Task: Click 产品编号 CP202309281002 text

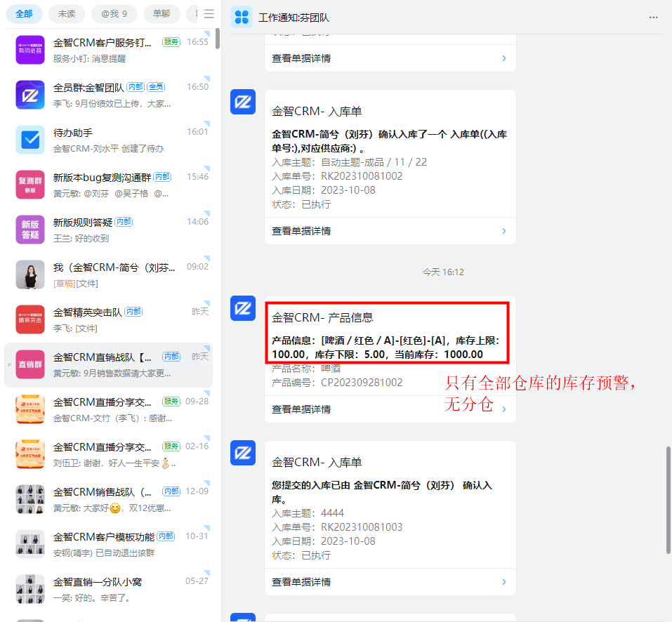Action: click(337, 382)
